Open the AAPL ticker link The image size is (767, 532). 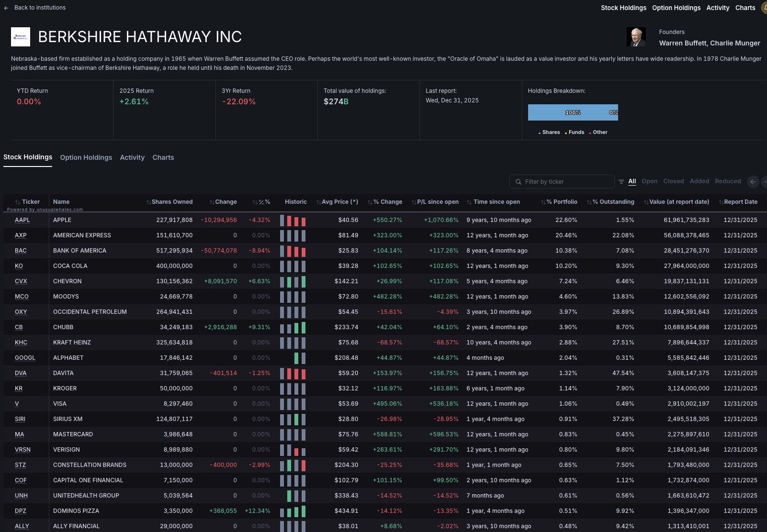[23, 220]
